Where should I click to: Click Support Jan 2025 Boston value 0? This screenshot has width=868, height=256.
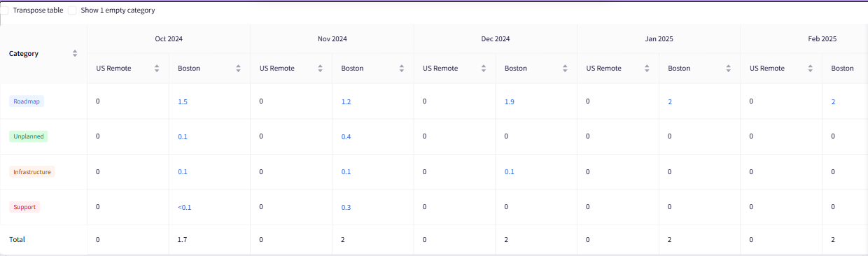(670, 207)
